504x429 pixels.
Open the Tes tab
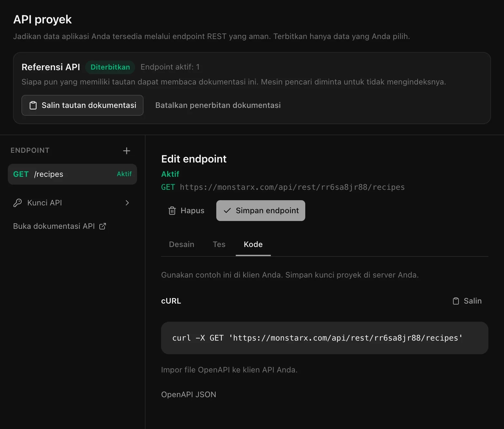coord(219,244)
